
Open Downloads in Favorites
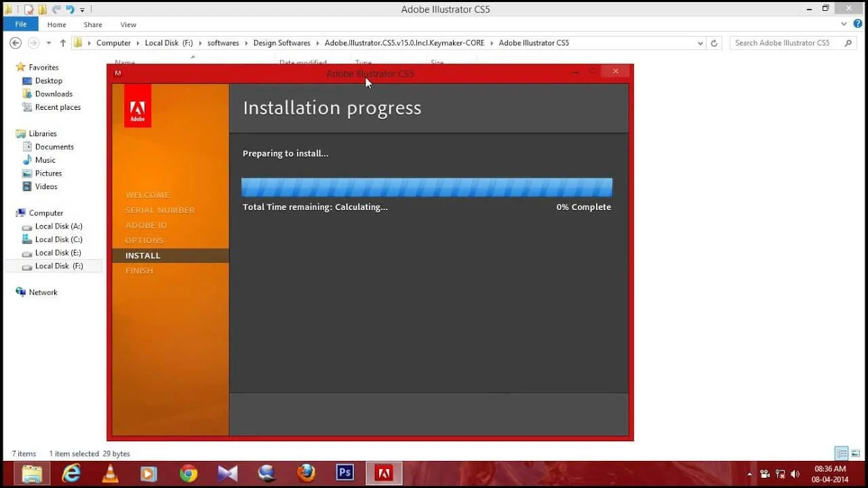pos(54,94)
